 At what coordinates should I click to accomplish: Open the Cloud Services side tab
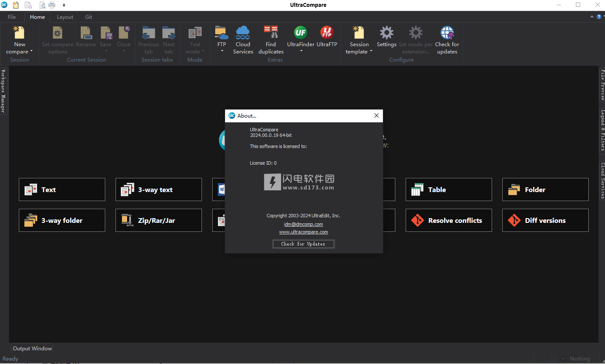602,181
